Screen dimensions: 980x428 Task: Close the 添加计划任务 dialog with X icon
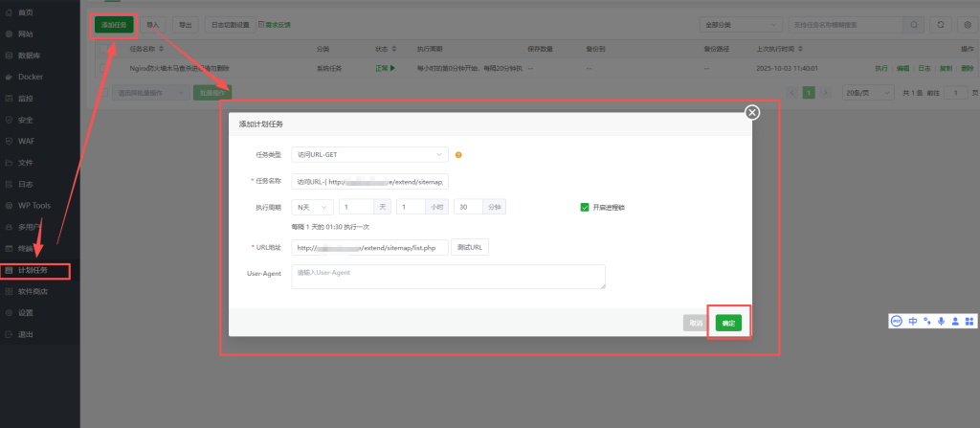click(752, 113)
